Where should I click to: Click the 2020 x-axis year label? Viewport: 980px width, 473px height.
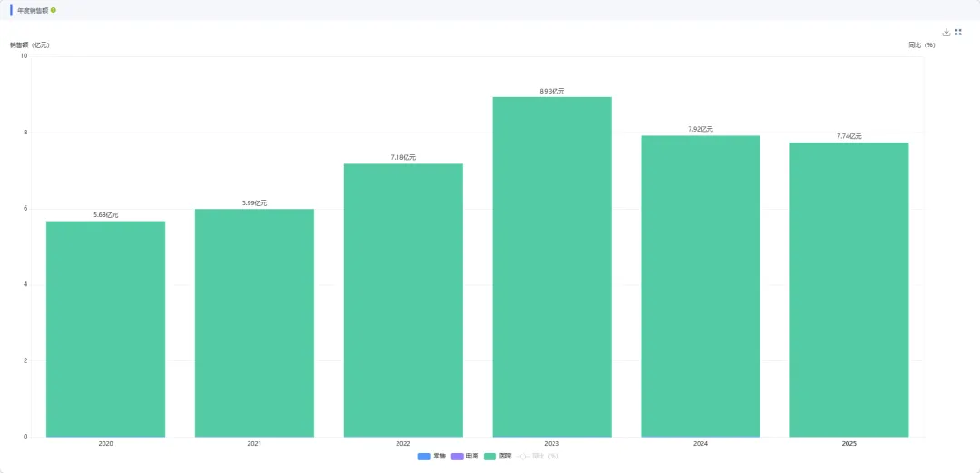coord(105,444)
